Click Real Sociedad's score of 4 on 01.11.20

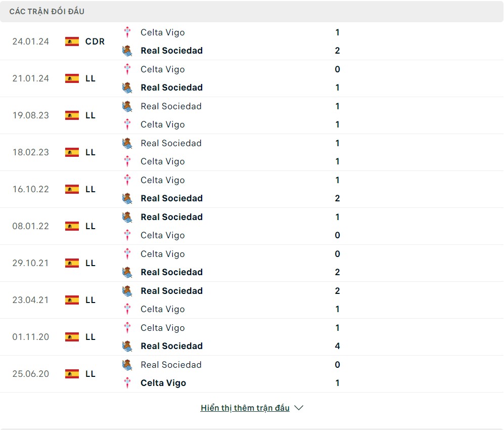337,346
